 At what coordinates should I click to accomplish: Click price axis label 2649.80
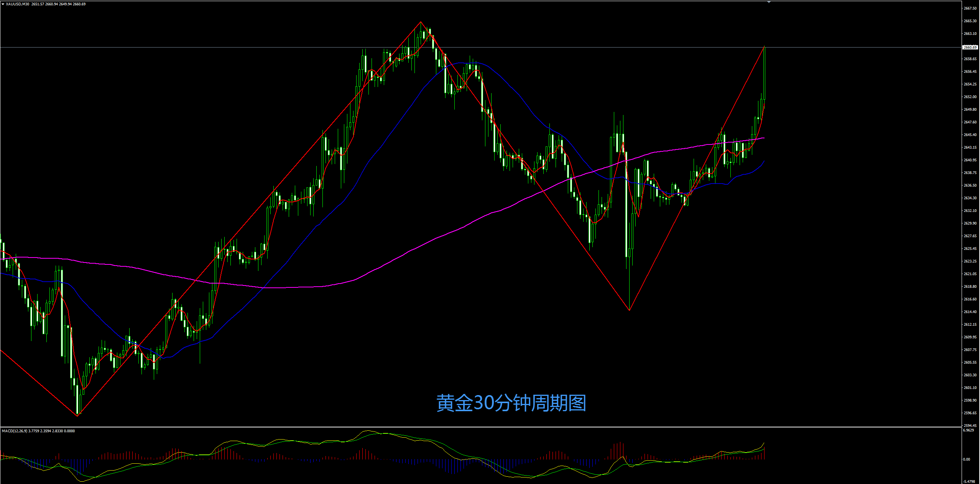[970, 110]
